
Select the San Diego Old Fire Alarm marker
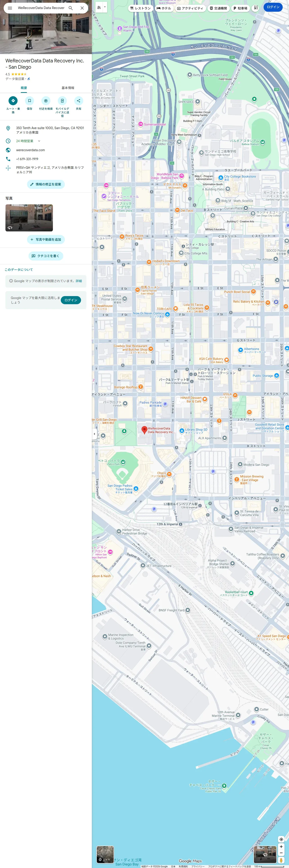pos(120,29)
